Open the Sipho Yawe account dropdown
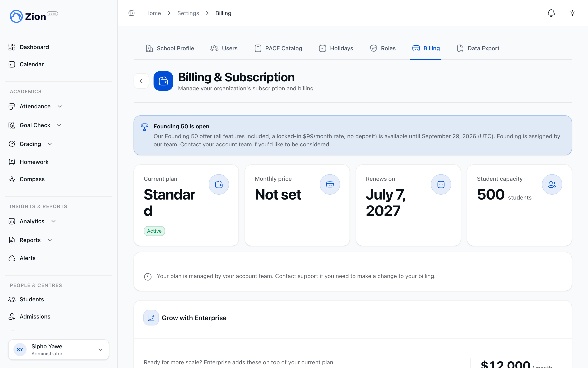The width and height of the screenshot is (588, 368). (x=59, y=350)
